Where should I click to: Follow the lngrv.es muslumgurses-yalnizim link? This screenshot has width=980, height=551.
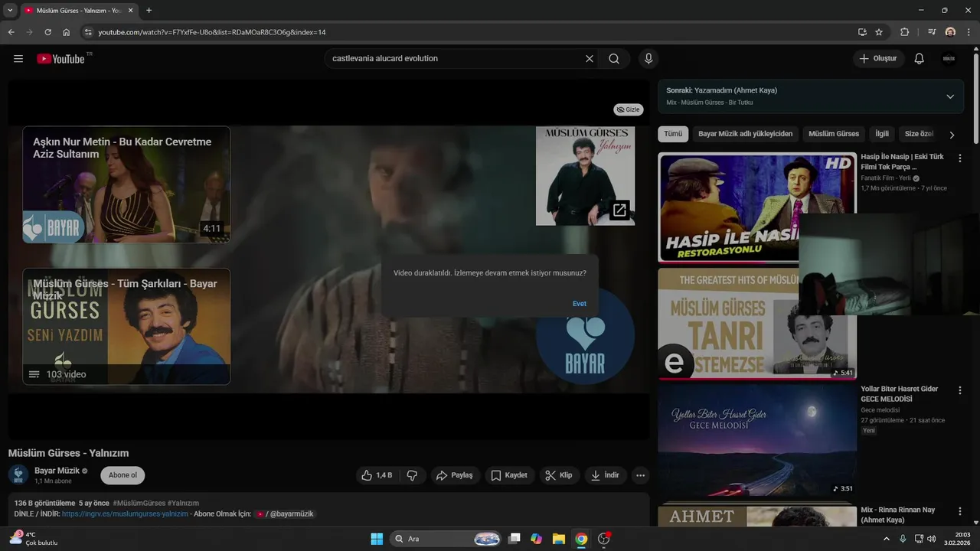125,514
